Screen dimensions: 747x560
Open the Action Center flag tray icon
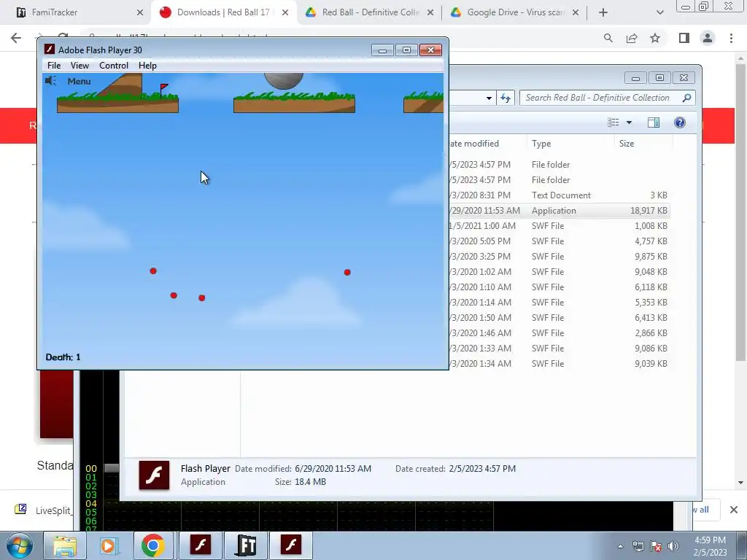656,546
